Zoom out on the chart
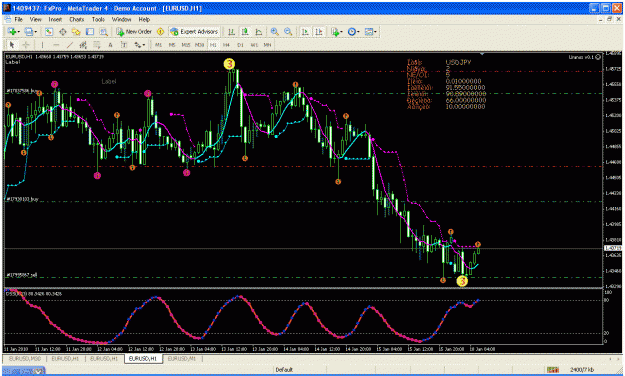This screenshot has width=625, height=376. pyautogui.click(x=288, y=32)
